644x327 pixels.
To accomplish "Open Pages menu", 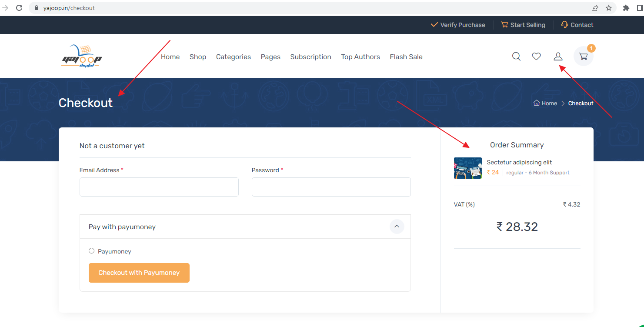I will pos(270,57).
